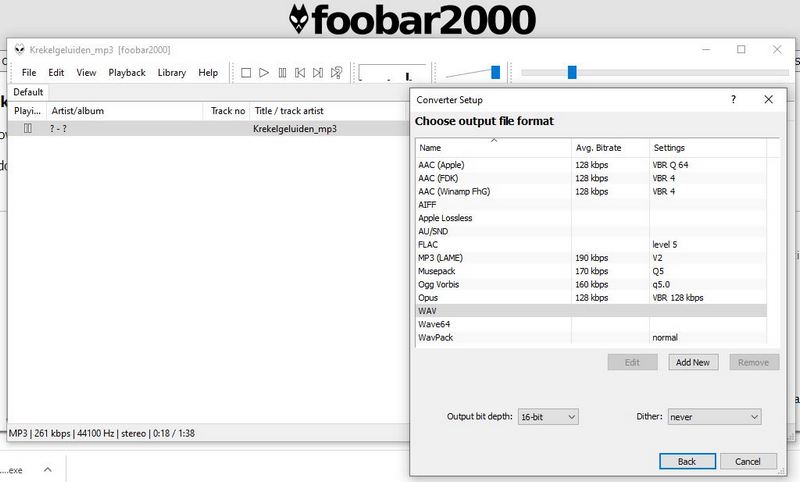Image resolution: width=800 pixels, height=482 pixels.
Task: Skip to the next track
Action: click(318, 73)
